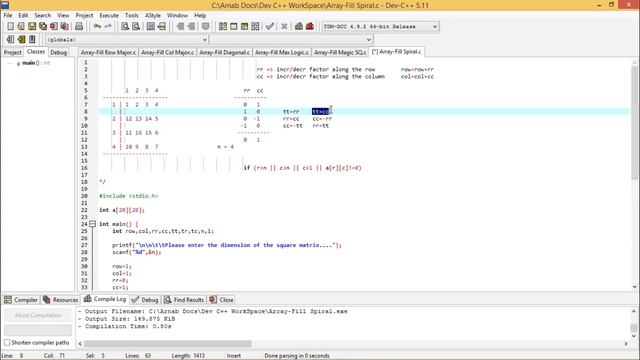
Task: Open the bottom Find Results tab
Action: point(184,300)
